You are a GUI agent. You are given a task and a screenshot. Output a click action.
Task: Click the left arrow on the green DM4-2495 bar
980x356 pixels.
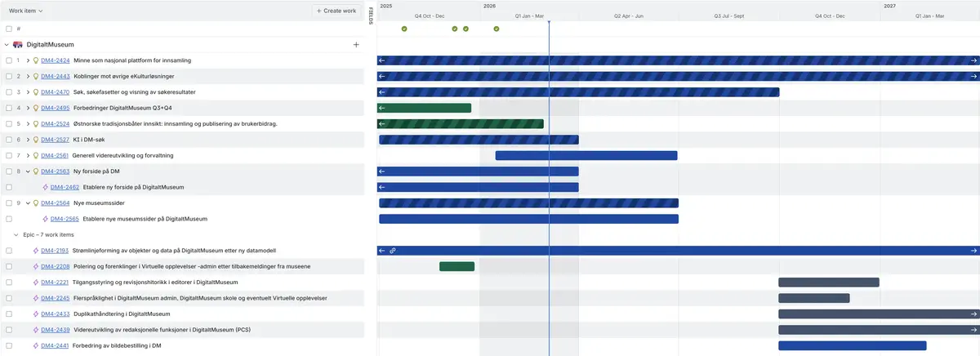click(382, 108)
